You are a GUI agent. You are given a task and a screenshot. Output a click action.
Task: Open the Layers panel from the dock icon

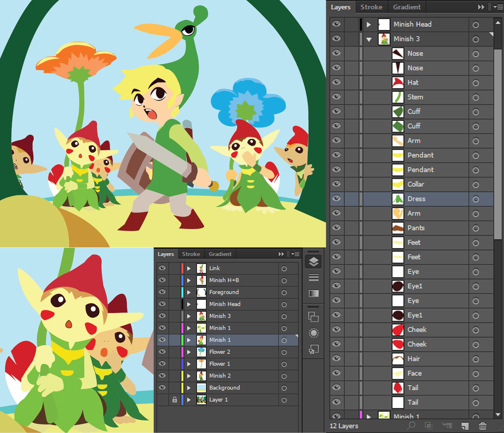click(313, 262)
